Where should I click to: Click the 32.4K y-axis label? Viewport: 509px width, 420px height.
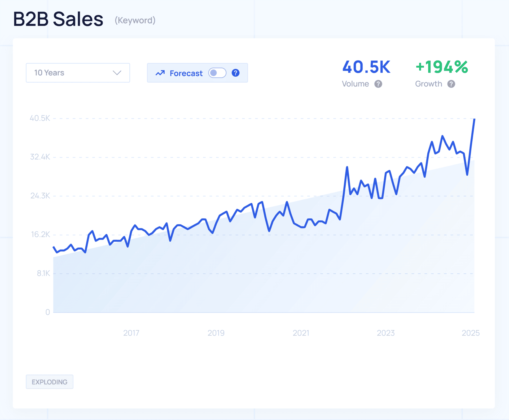click(x=40, y=157)
